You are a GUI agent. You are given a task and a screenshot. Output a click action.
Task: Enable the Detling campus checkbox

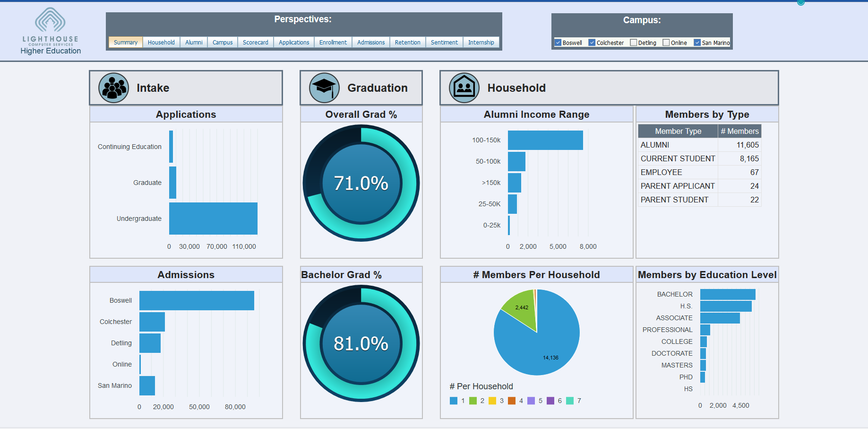(x=634, y=43)
